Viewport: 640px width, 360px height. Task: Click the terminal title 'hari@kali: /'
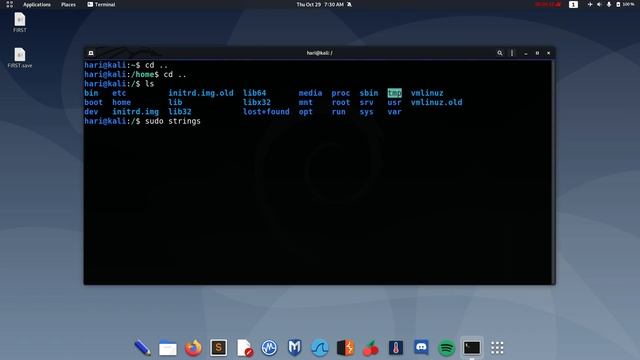(320, 53)
